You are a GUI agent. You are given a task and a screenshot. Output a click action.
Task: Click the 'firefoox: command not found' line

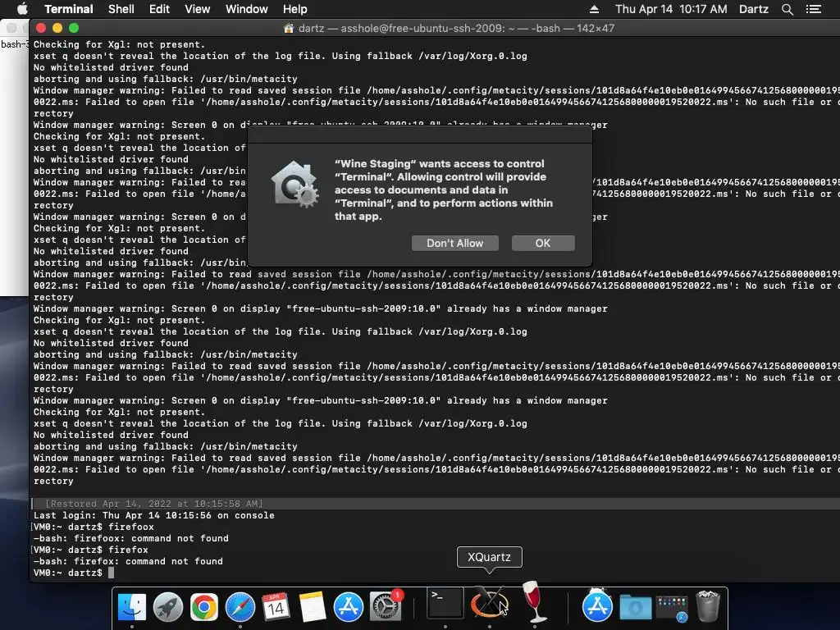pos(130,538)
